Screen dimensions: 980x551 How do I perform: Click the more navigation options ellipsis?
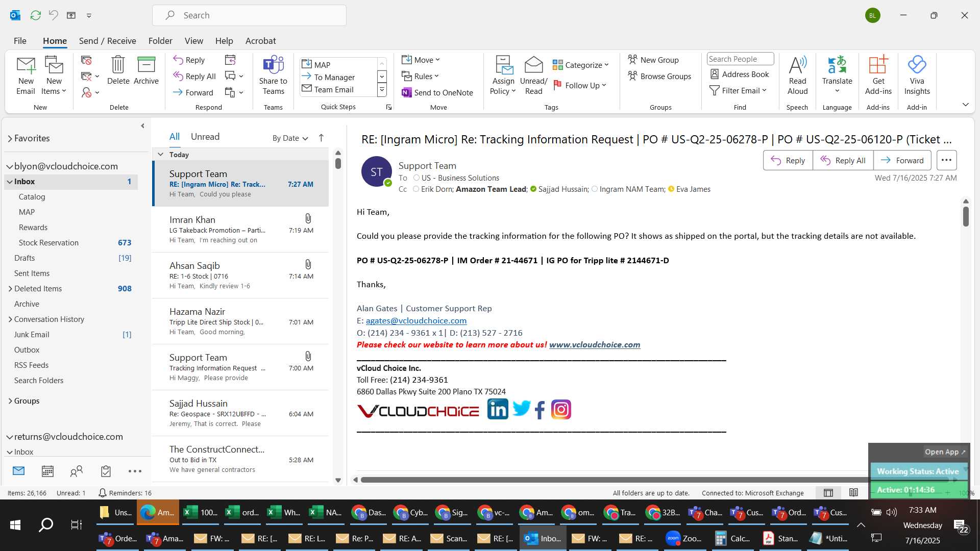135,471
